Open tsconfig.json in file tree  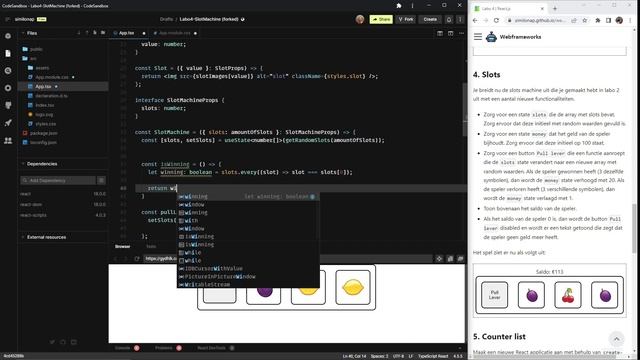point(43,142)
